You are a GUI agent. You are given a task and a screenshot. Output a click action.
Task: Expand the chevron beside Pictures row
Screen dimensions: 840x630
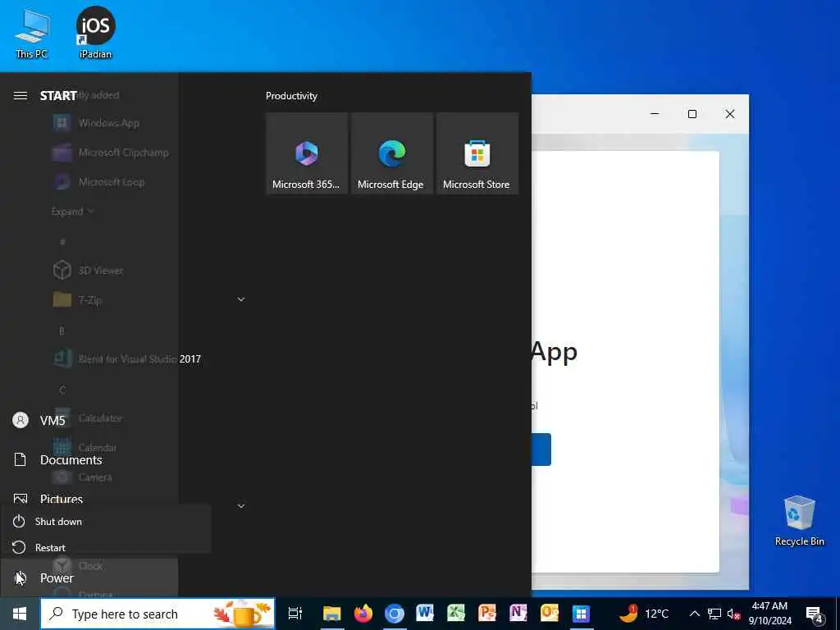(241, 505)
